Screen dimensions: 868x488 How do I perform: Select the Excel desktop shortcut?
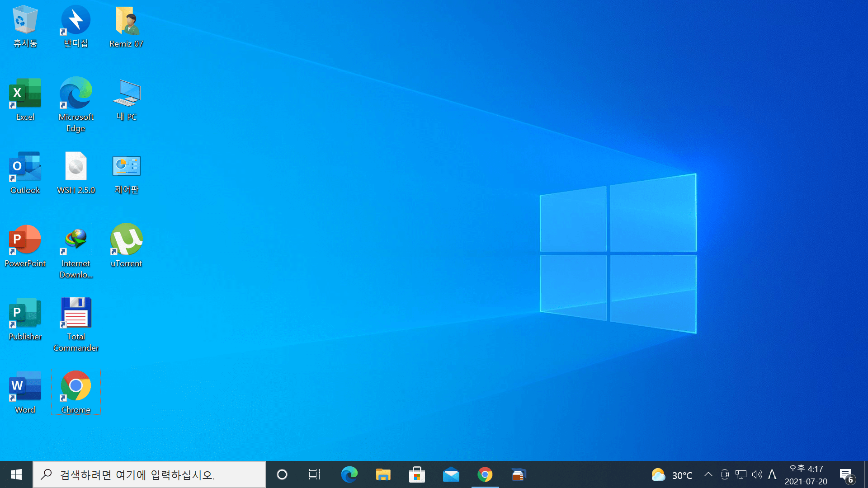pos(25,99)
